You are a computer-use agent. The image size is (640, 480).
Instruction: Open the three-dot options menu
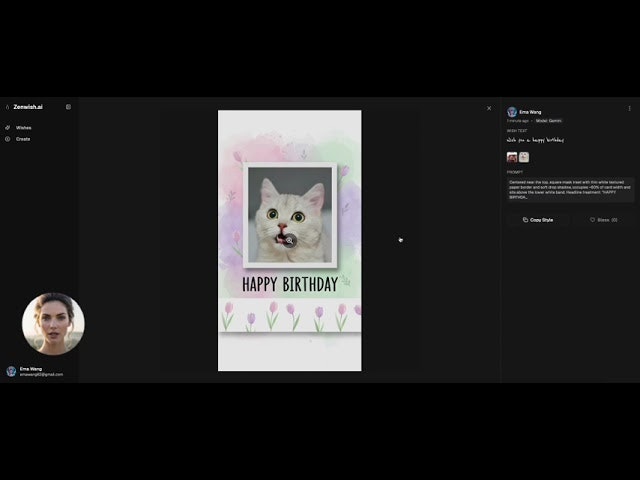(629, 109)
